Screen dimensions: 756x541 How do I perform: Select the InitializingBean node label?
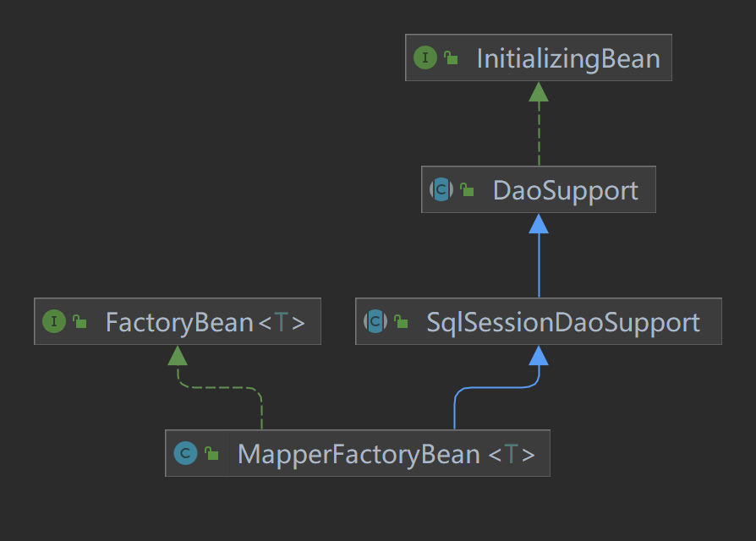coord(567,58)
